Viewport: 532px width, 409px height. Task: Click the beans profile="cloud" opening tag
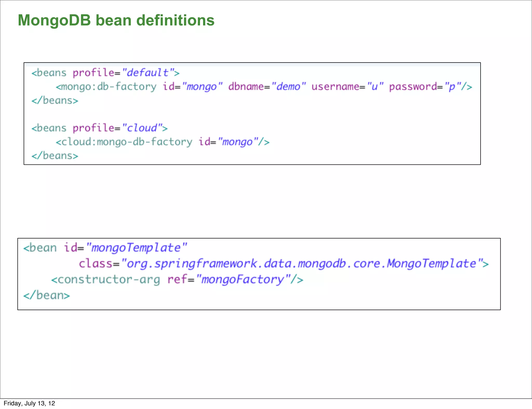[x=99, y=128]
